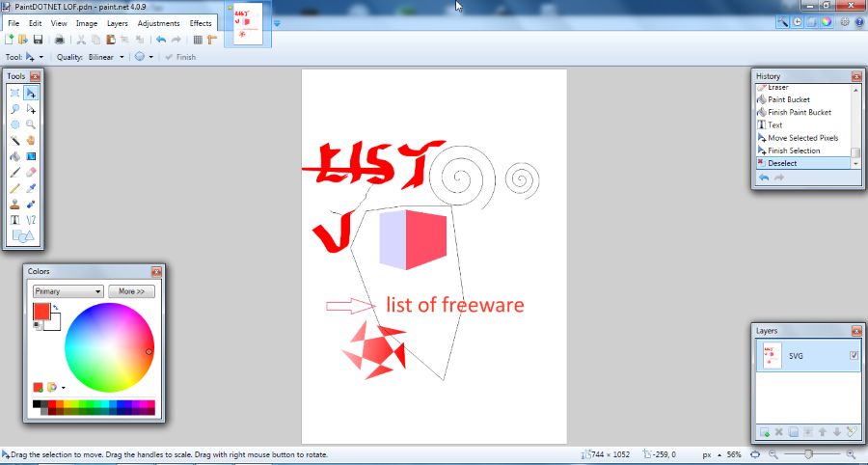
Task: Reset colors to black and white icon
Action: click(x=37, y=326)
